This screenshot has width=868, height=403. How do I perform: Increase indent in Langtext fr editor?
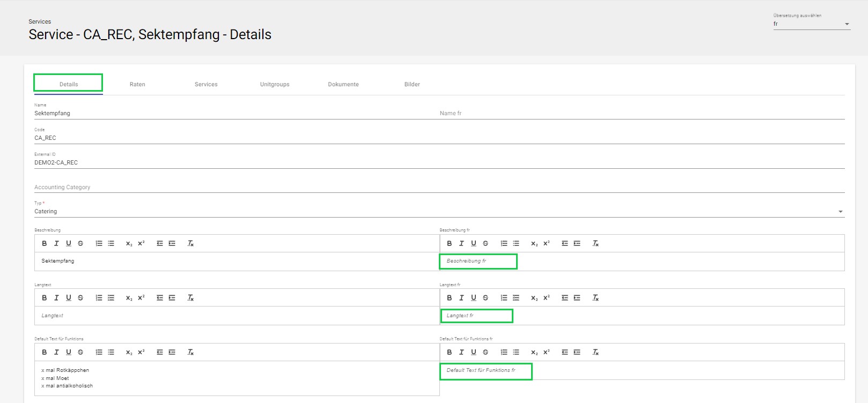(x=577, y=298)
